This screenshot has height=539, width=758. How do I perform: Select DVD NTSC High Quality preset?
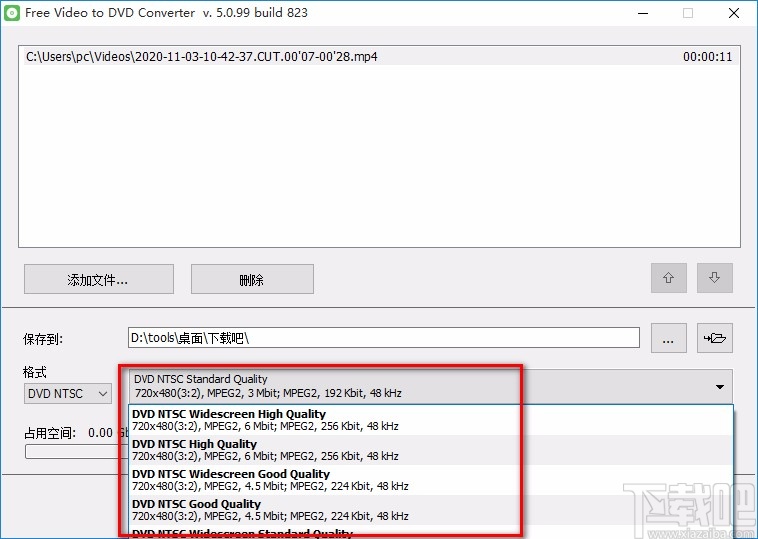(431, 450)
